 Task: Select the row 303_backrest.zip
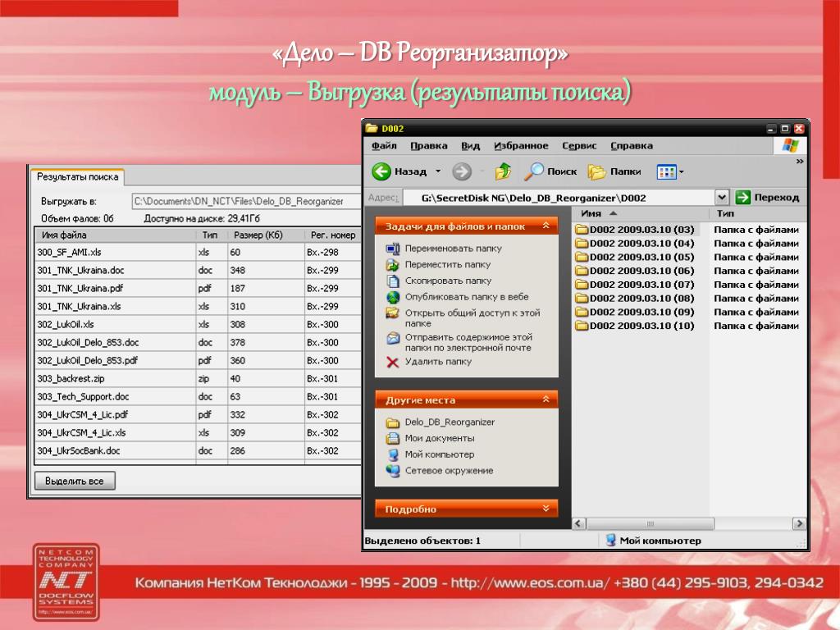[199, 379]
